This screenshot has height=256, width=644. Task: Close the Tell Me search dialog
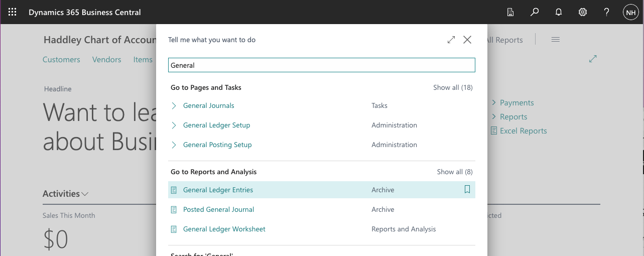tap(467, 40)
